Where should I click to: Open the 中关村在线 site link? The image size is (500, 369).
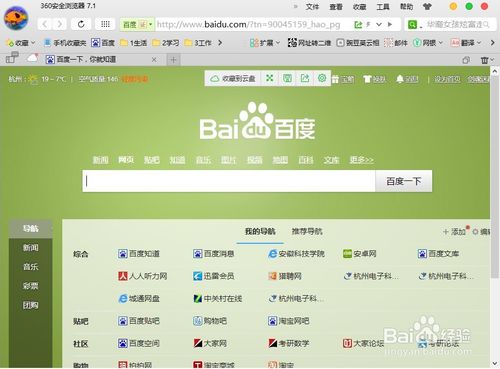[218, 299]
